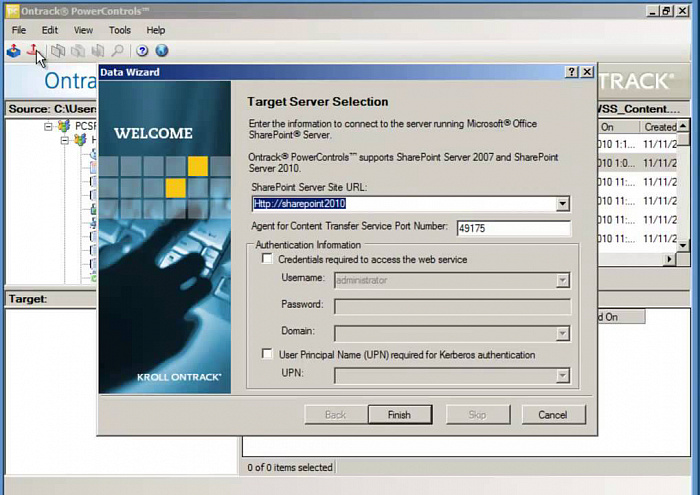Viewport: 700px width, 495px height.
Task: Click the open target toolbar icon
Action: (33, 51)
